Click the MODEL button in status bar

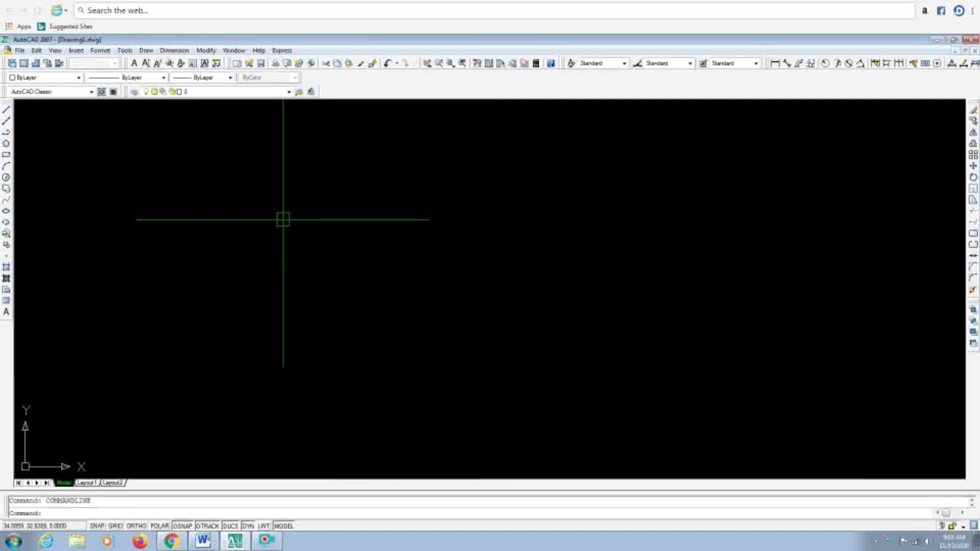click(283, 526)
